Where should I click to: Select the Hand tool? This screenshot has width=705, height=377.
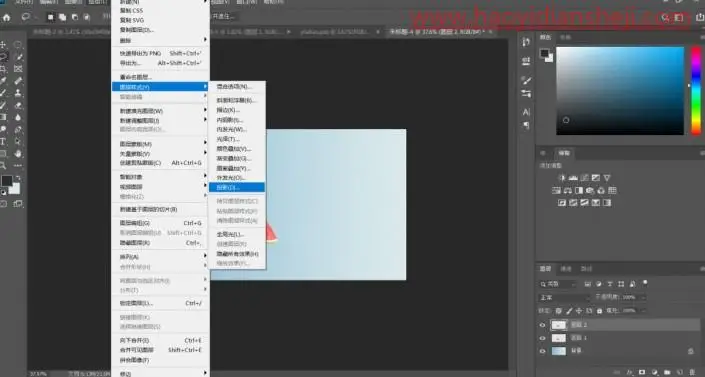click(x=18, y=154)
